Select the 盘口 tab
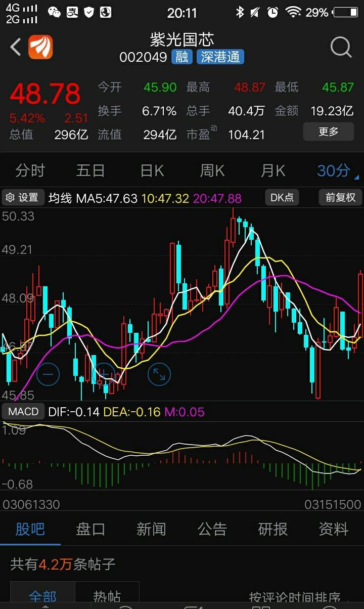364x609 pixels. [90, 529]
